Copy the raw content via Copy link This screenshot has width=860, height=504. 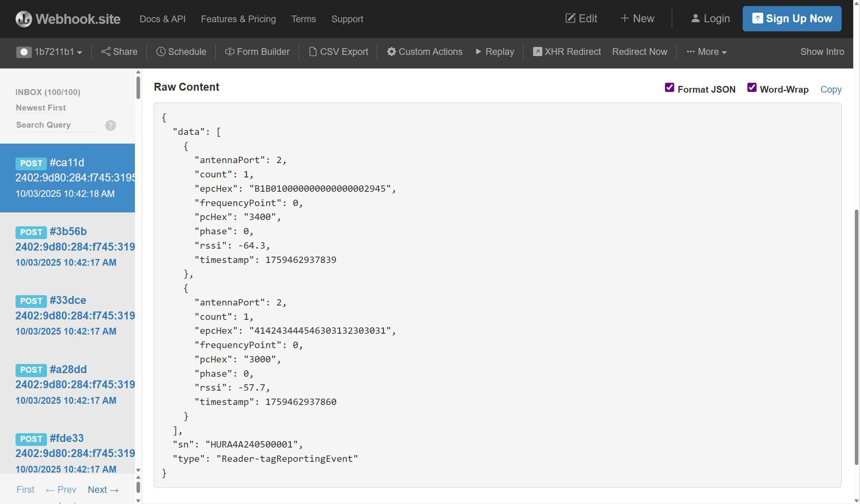(x=831, y=90)
